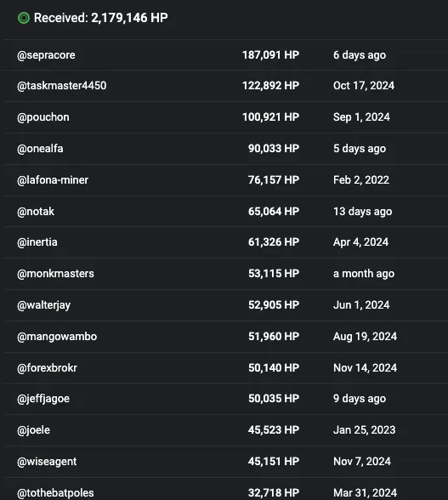The image size is (448, 500).
Task: Open the @joele profile
Action: 33,430
